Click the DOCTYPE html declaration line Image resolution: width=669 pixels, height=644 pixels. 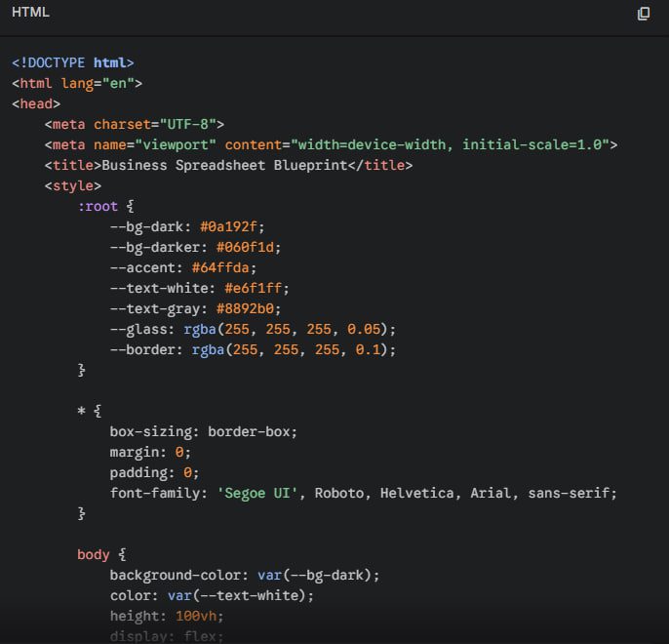point(73,62)
